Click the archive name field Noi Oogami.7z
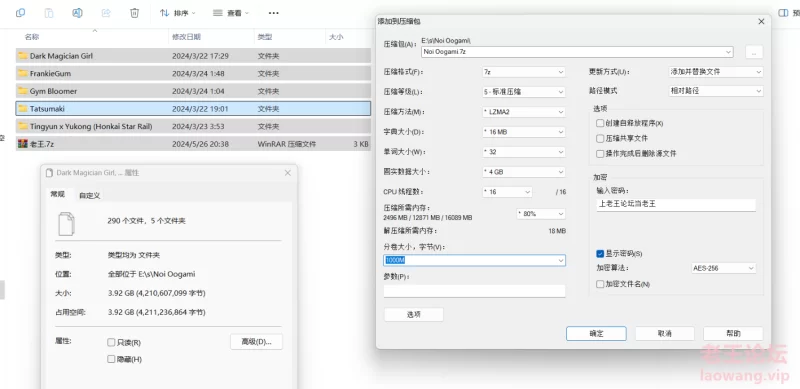Screen dimensions: 800x389 pos(577,52)
